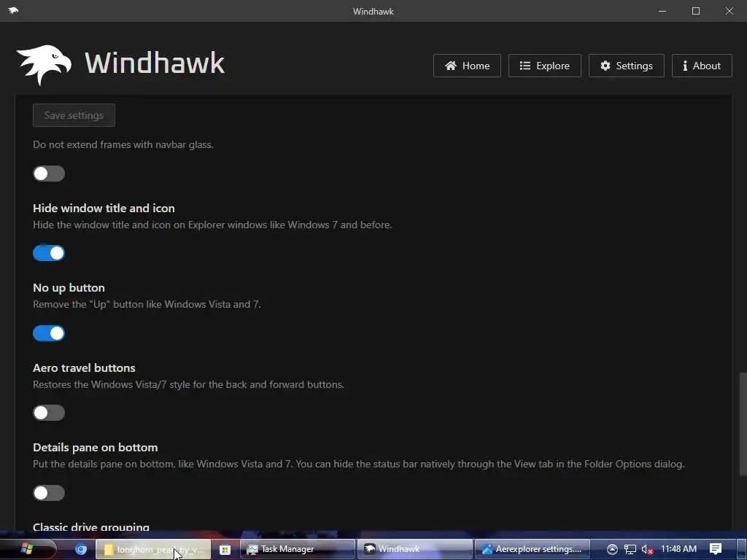Open the network tray icon
The height and width of the screenshot is (560, 747).
[630, 549]
